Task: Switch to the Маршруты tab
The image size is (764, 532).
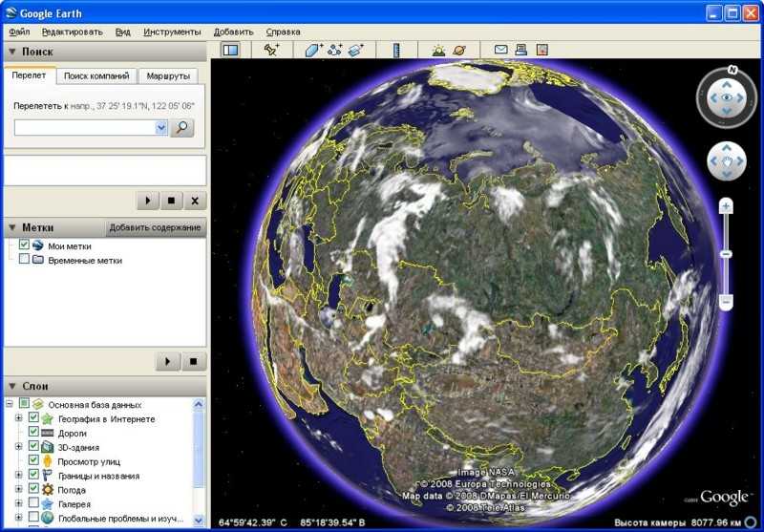Action: point(168,76)
